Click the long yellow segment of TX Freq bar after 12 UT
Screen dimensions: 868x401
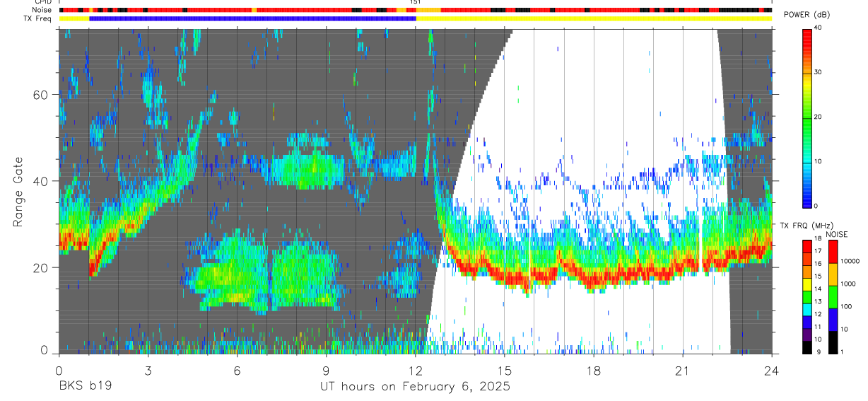(x=594, y=18)
